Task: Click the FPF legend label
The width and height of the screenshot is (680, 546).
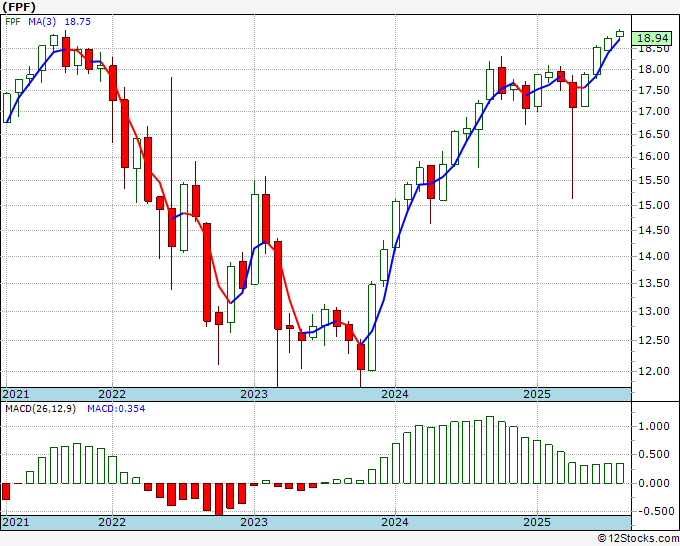Action: pyautogui.click(x=13, y=21)
